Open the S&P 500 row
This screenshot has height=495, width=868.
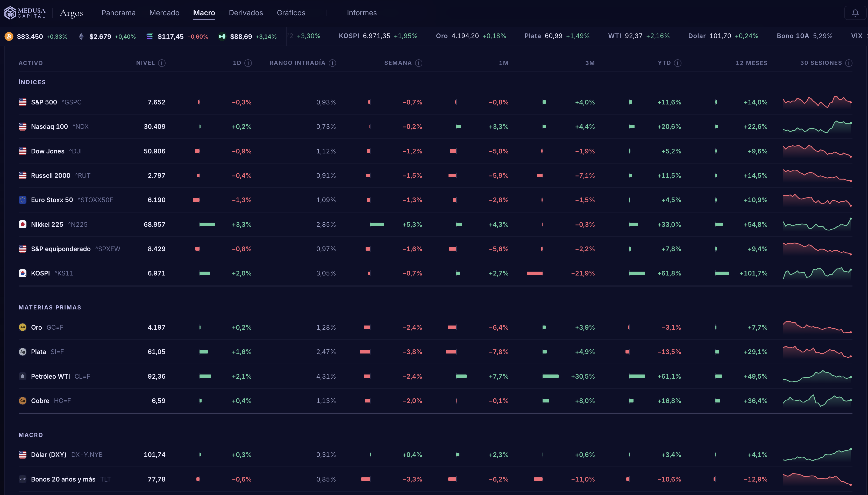(x=435, y=102)
